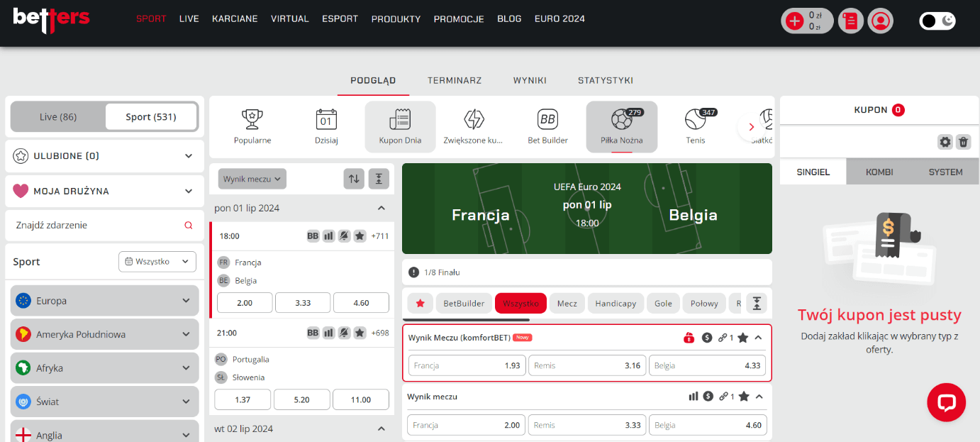Collapse the pon 01 lip 2024 group
Image resolution: width=980 pixels, height=442 pixels.
click(x=381, y=208)
